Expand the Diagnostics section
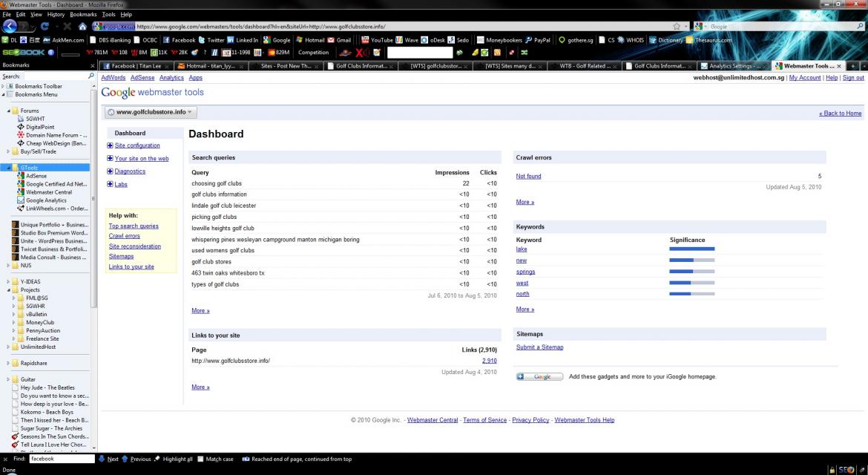The width and height of the screenshot is (868, 475). coord(111,171)
